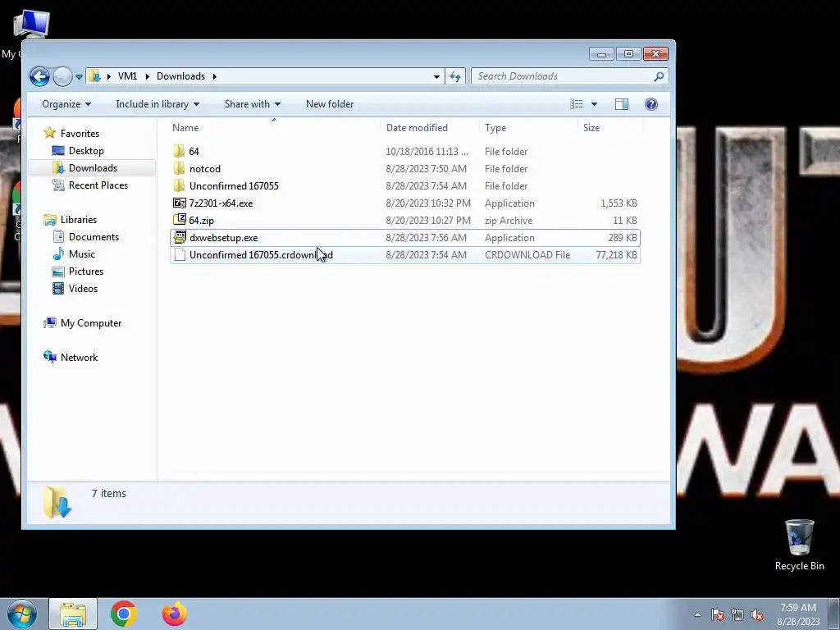Viewport: 840px width, 630px height.
Task: Click the Windows Explorer taskbar icon
Action: [x=73, y=614]
